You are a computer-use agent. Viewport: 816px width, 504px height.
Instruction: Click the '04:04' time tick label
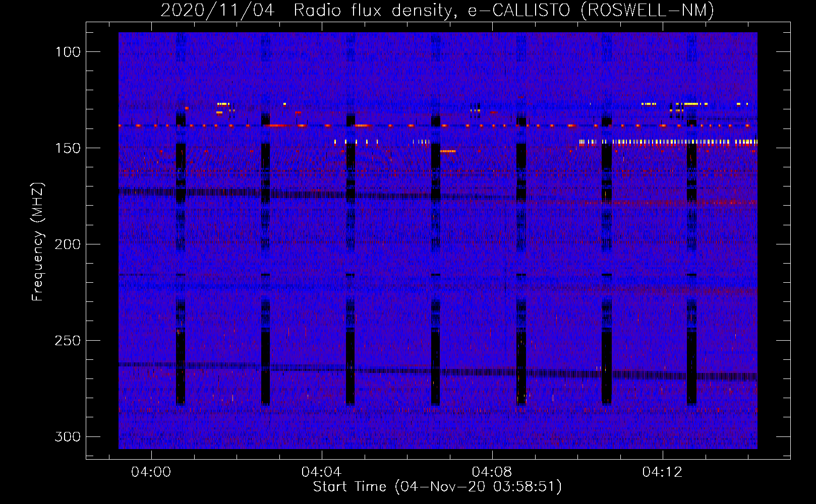321,472
